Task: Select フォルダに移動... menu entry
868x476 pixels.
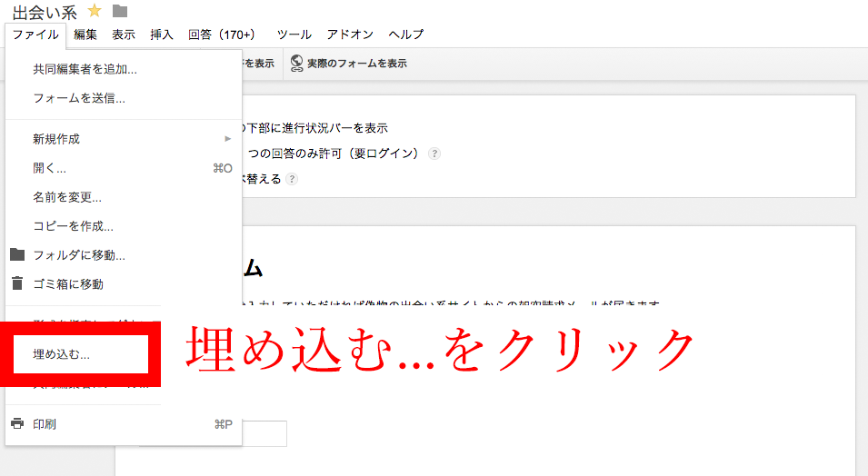Action: pos(124,255)
